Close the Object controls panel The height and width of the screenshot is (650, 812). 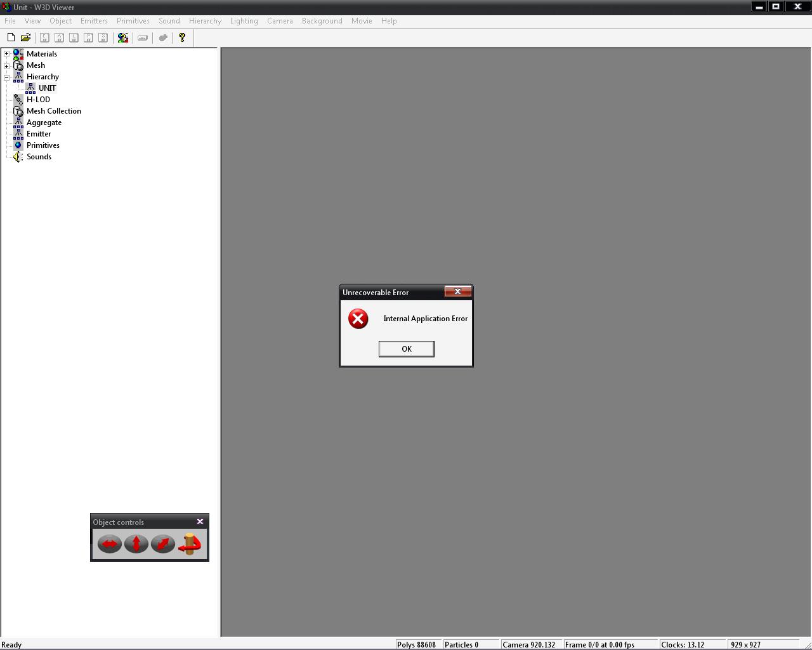[200, 522]
